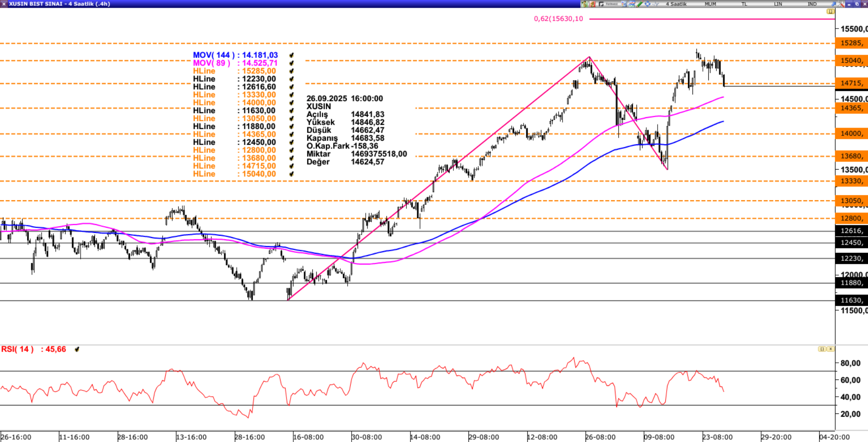Click the Fibonacci 0,62(15630,10 label
This screenshot has width=868, height=442.
coord(558,19)
